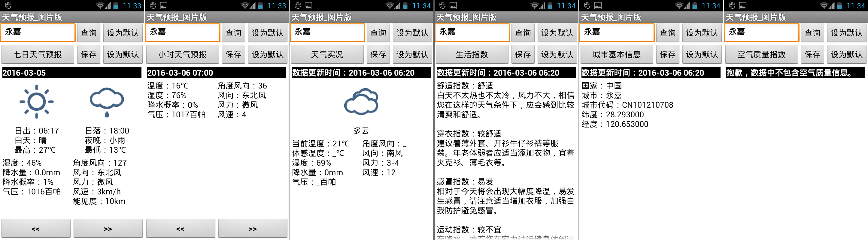This screenshot has height=240, width=868.
Task: Click 查询 button in the 城市基本信息 screen
Action: (667, 33)
